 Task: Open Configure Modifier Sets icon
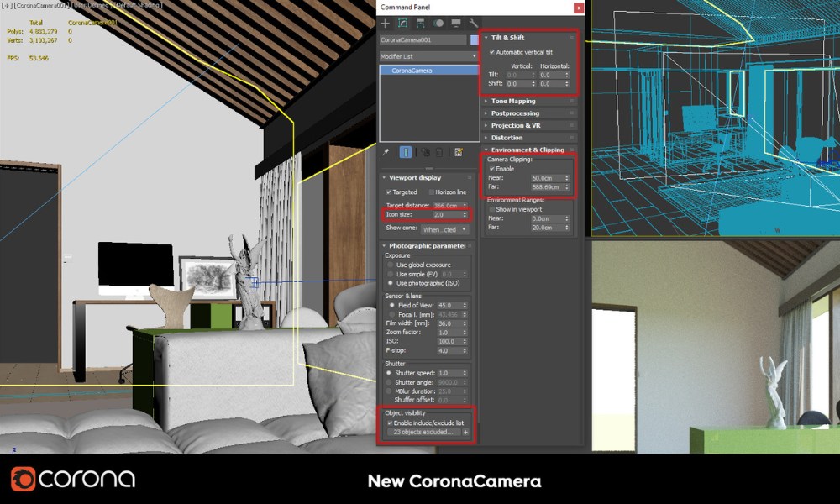coord(459,152)
